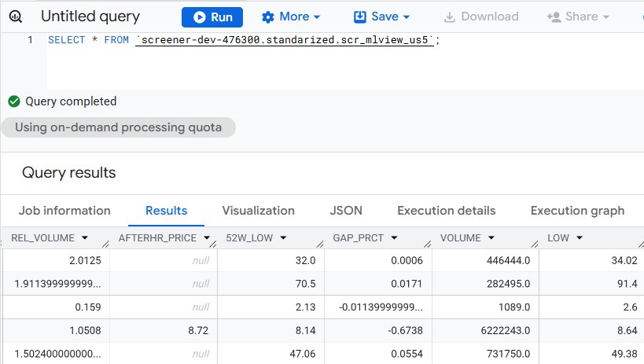Select cell 731750.0 in VOLUME
The height and width of the screenshot is (364, 644).
(x=485, y=353)
